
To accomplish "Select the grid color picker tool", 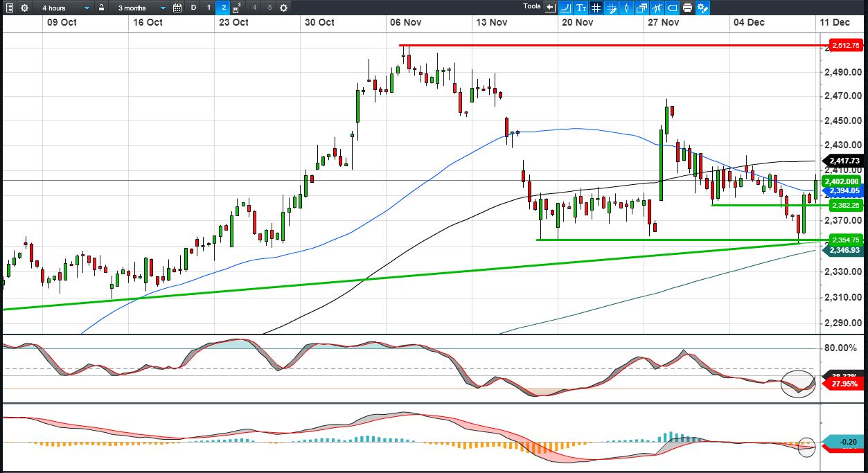I will 611,8.
